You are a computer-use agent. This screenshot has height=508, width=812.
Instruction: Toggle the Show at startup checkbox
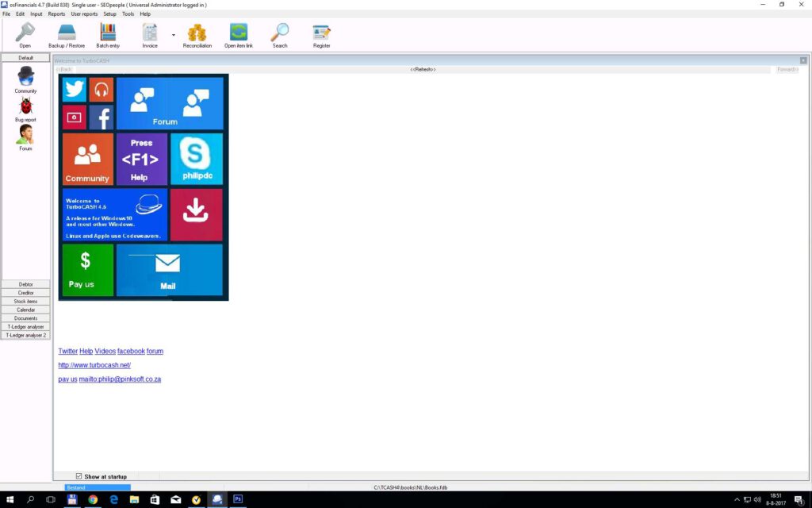[x=79, y=476]
